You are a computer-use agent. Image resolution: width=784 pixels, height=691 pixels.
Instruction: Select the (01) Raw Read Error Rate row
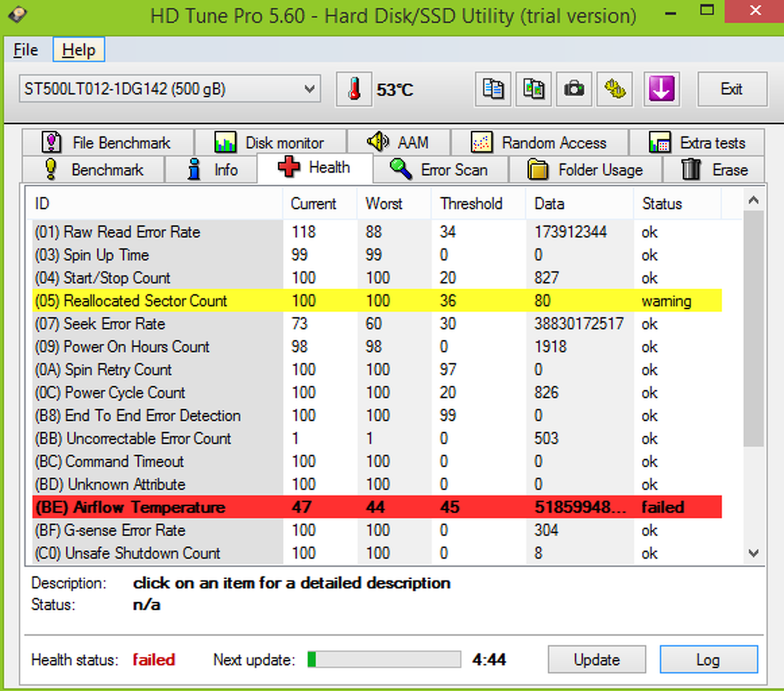point(377,232)
